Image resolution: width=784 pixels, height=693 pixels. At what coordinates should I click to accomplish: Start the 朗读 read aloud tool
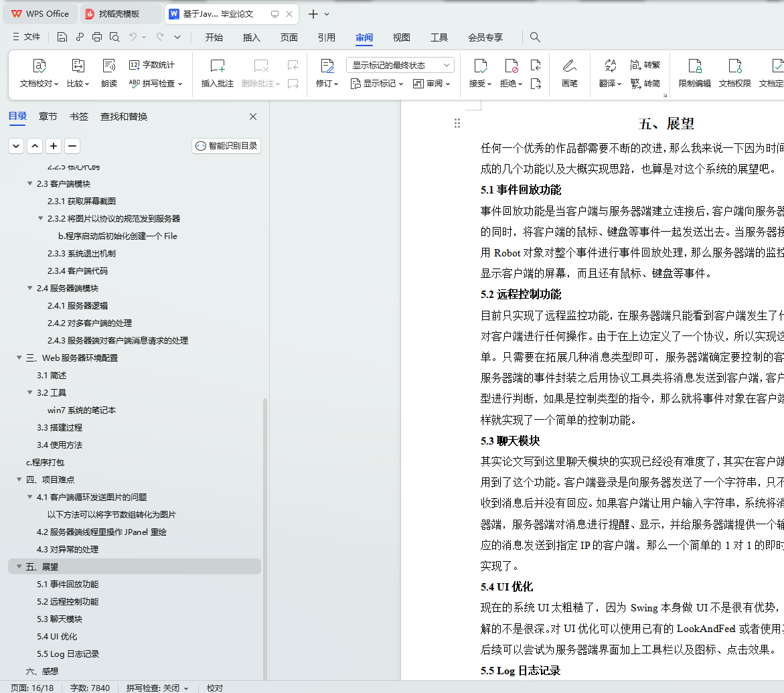click(x=109, y=73)
